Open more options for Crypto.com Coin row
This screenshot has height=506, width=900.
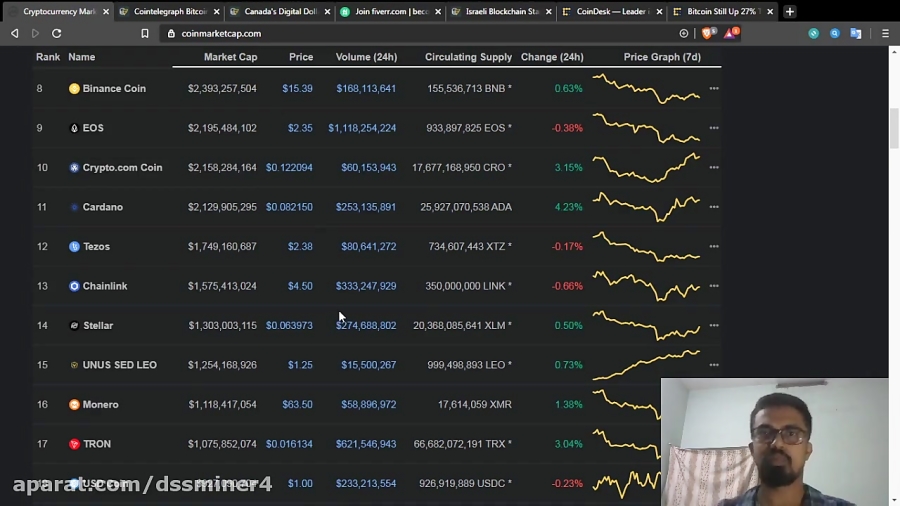click(714, 168)
